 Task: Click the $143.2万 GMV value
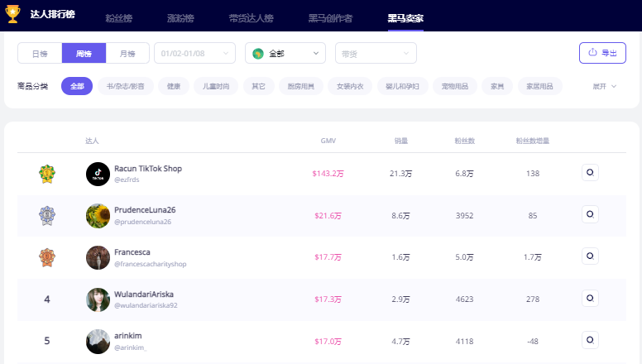pyautogui.click(x=328, y=174)
